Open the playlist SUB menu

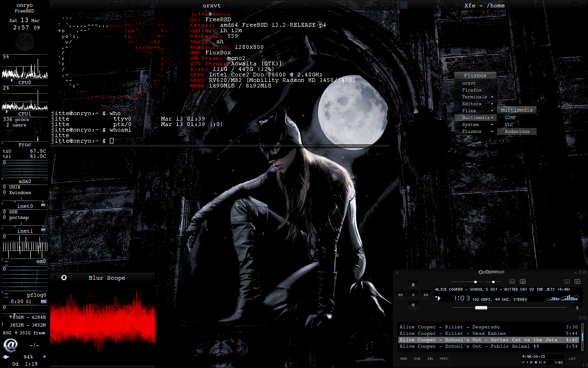pyautogui.click(x=417, y=359)
